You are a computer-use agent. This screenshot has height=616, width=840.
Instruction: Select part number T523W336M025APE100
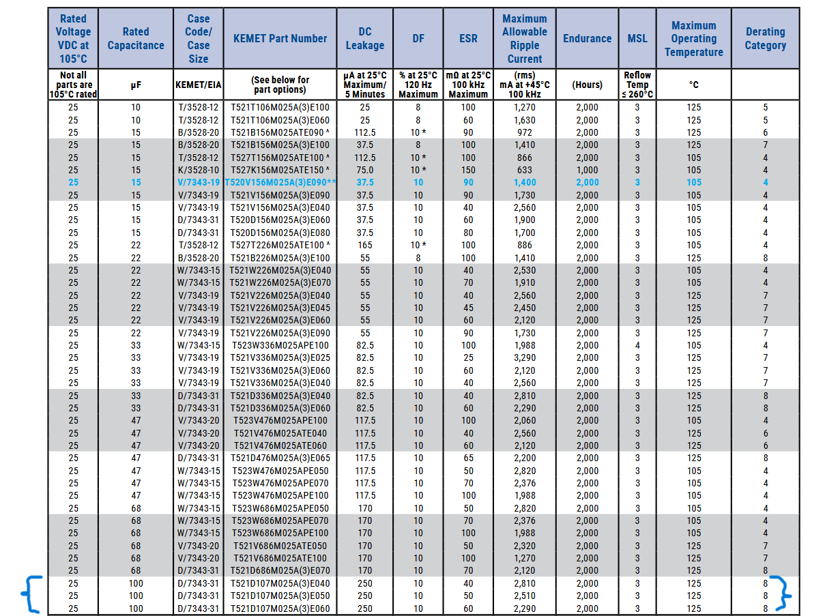(x=280, y=345)
